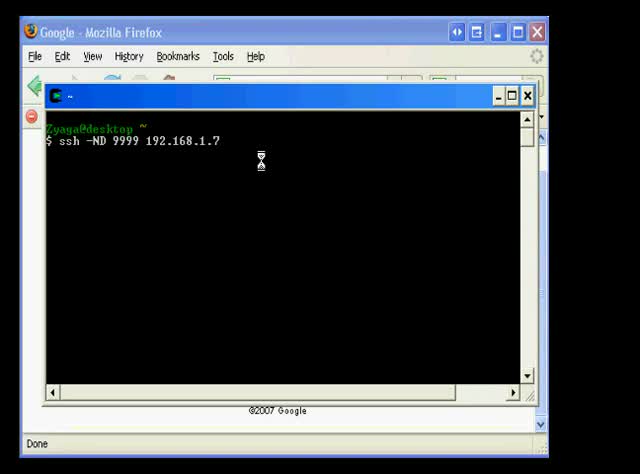Open the File menu in Firefox
Viewport: 640px width, 474px height.
pos(35,56)
